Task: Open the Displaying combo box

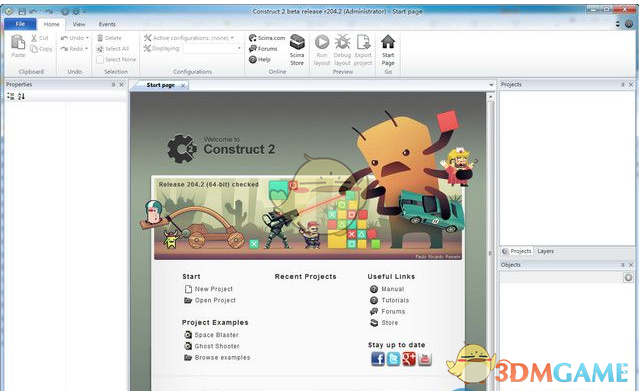Action: tap(214, 49)
